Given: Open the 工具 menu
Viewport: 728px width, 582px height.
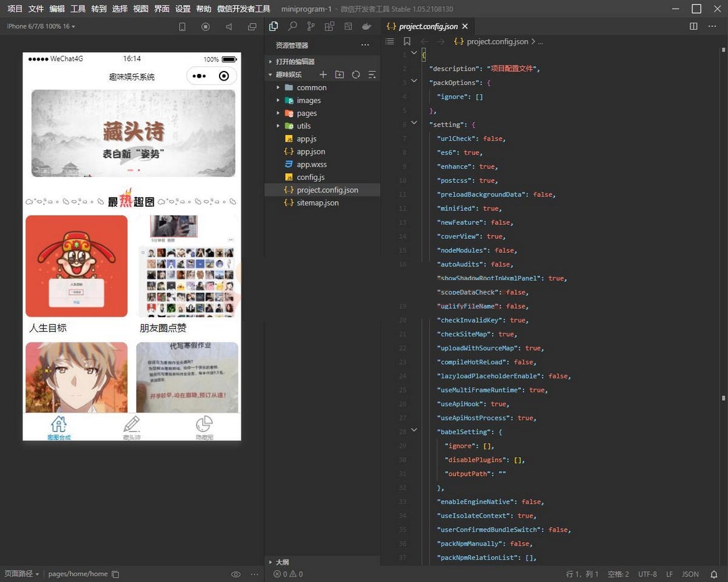Looking at the screenshot, I should pos(78,9).
